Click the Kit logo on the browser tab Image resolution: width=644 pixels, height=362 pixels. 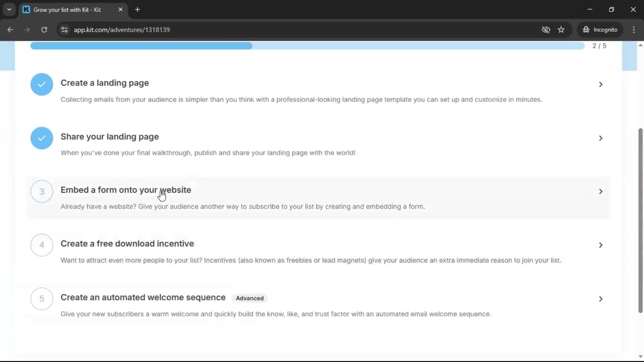point(26,9)
